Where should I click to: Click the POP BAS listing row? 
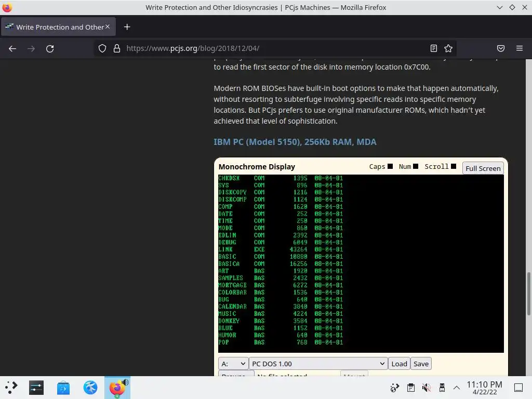(x=281, y=342)
